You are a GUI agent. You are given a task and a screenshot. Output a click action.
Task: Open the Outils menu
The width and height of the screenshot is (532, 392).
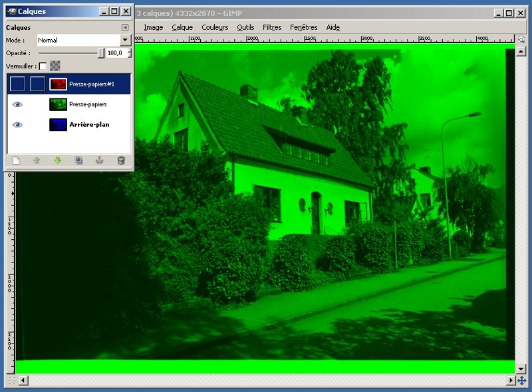[x=245, y=27]
